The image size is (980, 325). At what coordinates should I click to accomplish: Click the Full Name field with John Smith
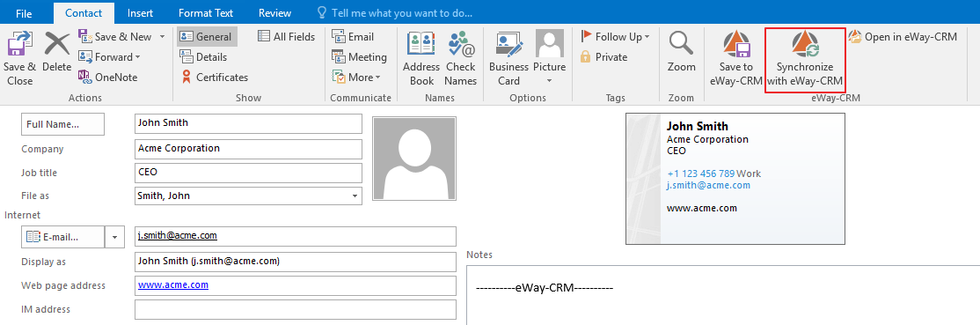point(248,123)
